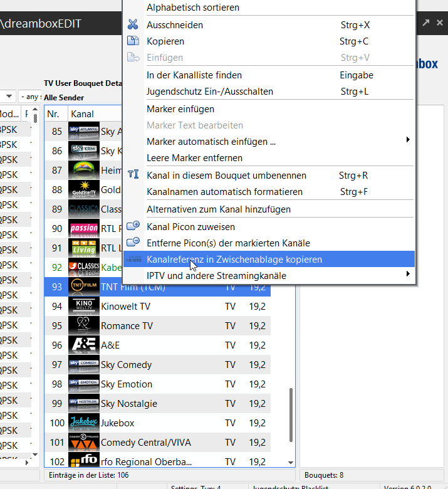
Task: Toggle Jugendschutz Ein-/Ausschalten menu entry
Action: click(x=209, y=92)
